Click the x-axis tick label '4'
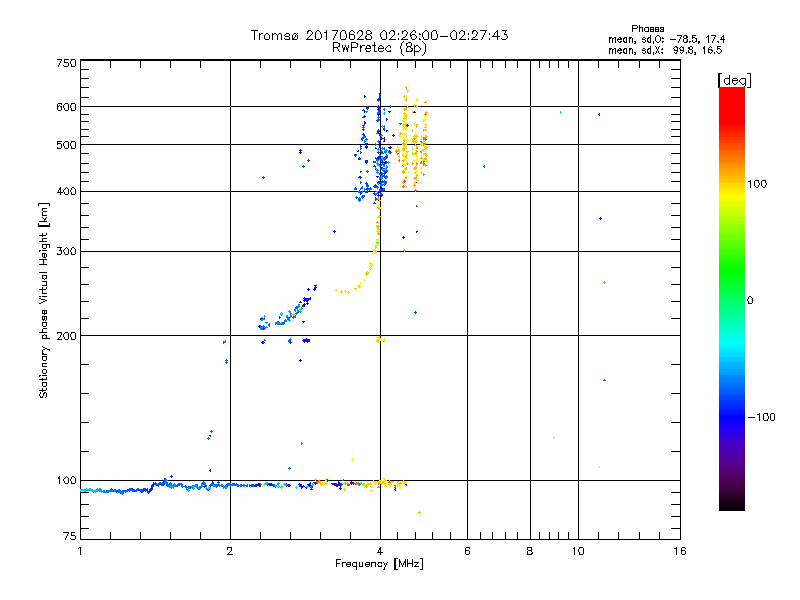The image size is (800, 600). pyautogui.click(x=380, y=551)
